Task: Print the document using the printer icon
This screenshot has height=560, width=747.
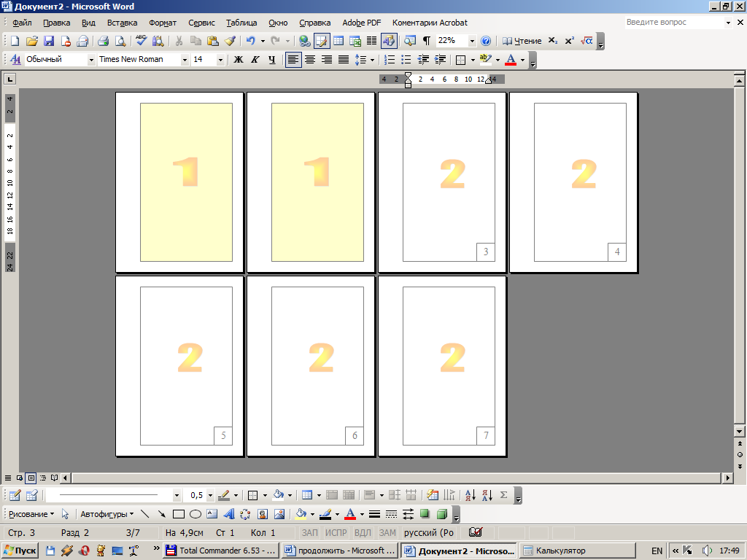Action: tap(104, 41)
